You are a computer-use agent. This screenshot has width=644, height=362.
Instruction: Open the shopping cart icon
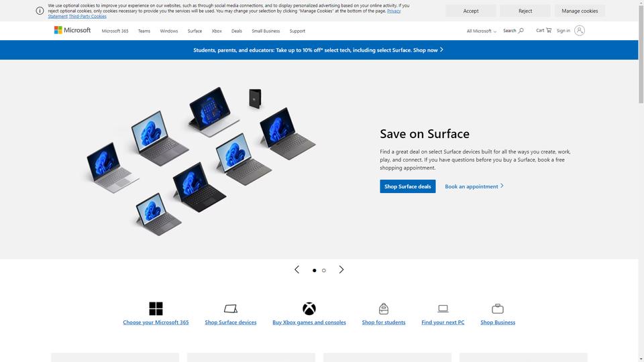coord(549,30)
